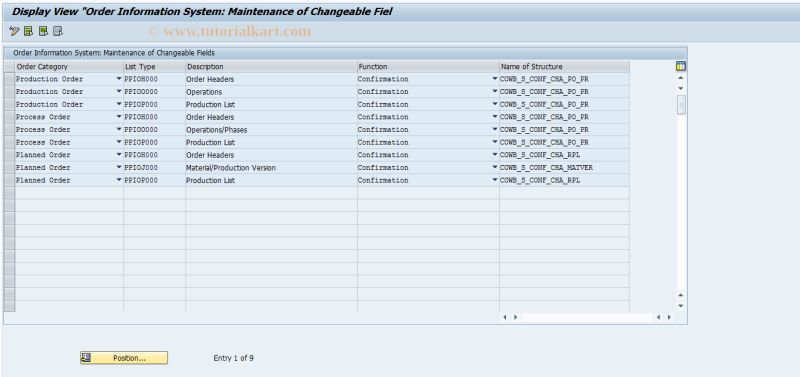The width and height of the screenshot is (800, 377).
Task: Click the left horizontal scroll arrow under table
Action: click(505, 317)
